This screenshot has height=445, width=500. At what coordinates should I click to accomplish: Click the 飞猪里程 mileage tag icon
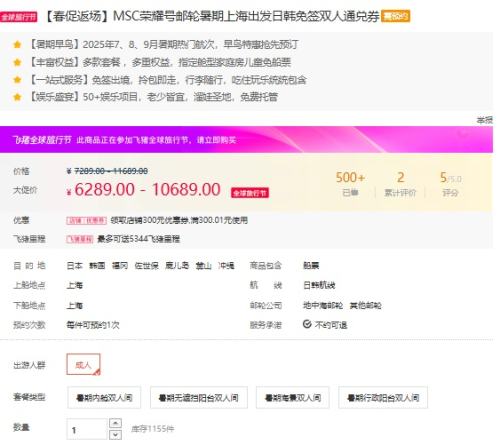point(80,239)
